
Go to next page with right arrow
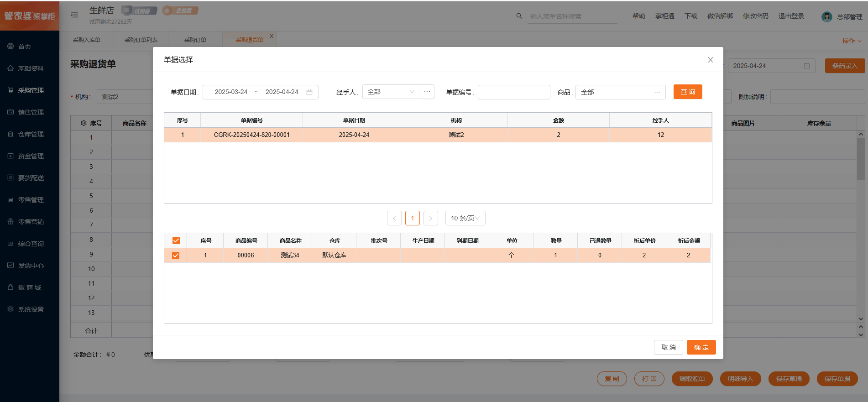click(430, 218)
